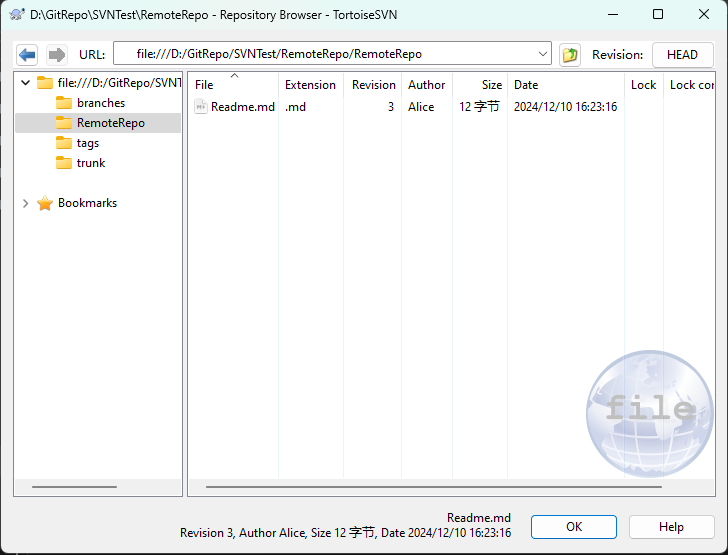The width and height of the screenshot is (728, 555).
Task: Open the URL dropdown arrow
Action: (542, 54)
